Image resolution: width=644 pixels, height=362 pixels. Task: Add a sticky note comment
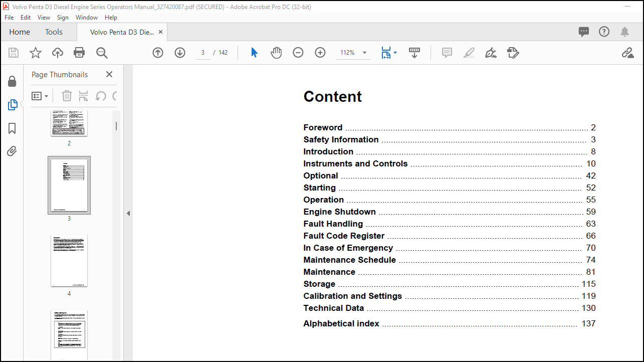[x=447, y=53]
